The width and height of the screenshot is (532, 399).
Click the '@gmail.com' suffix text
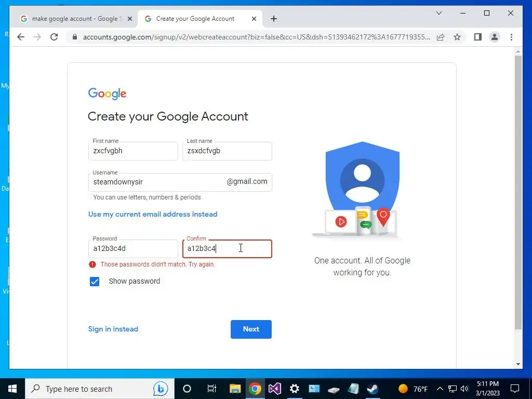(x=247, y=181)
